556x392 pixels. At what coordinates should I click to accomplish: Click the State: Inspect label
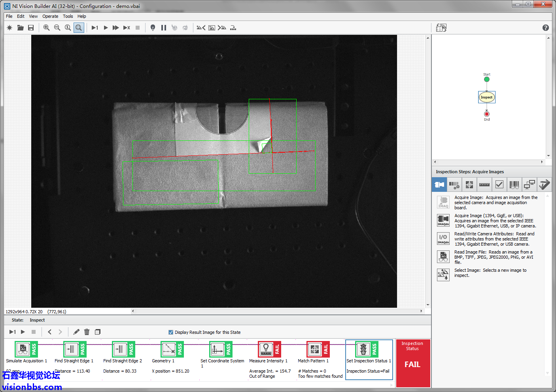(28, 320)
